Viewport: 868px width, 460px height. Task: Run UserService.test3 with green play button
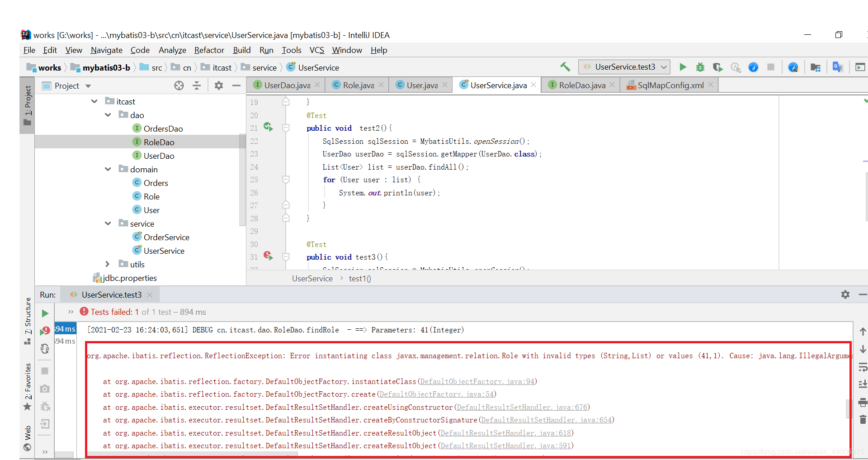[x=683, y=67]
